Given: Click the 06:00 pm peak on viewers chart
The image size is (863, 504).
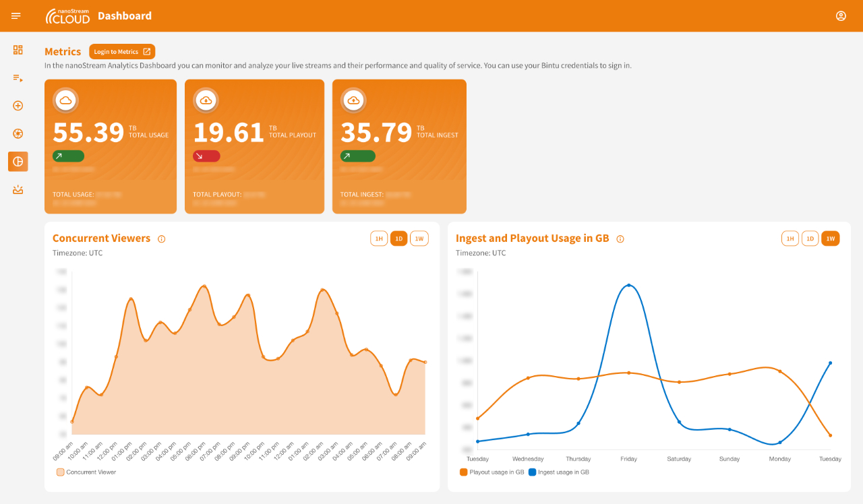Looking at the screenshot, I should (204, 287).
